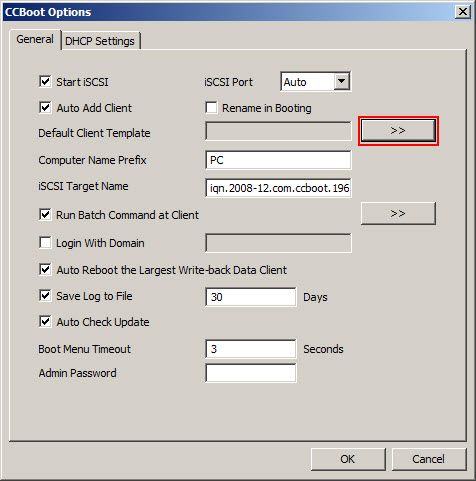Uncheck the Start iSCSI checkbox
The image size is (476, 481).
45,82
